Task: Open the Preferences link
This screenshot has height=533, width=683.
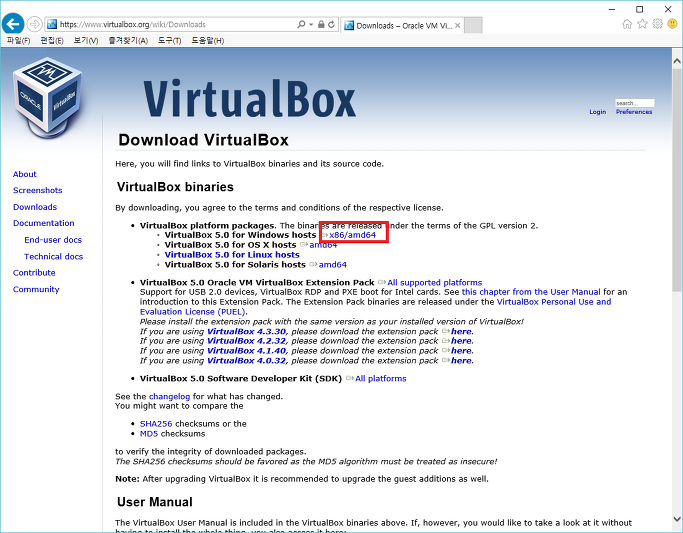Action: 634,112
